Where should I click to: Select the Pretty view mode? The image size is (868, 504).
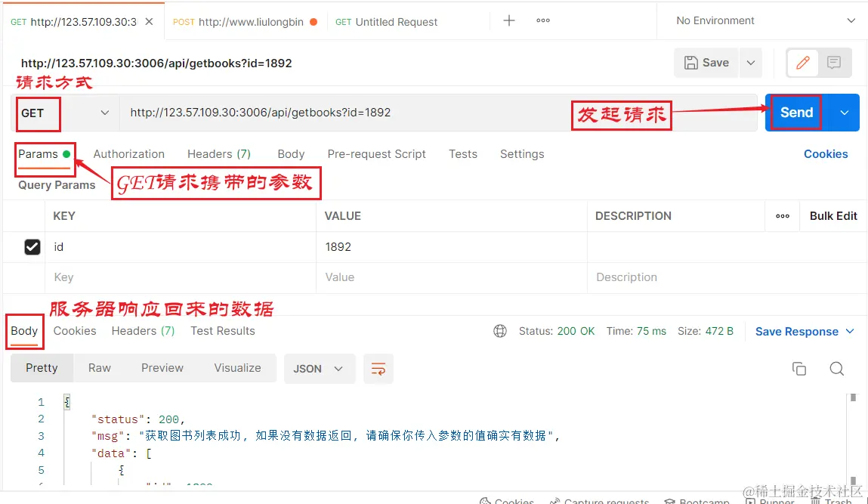point(42,368)
